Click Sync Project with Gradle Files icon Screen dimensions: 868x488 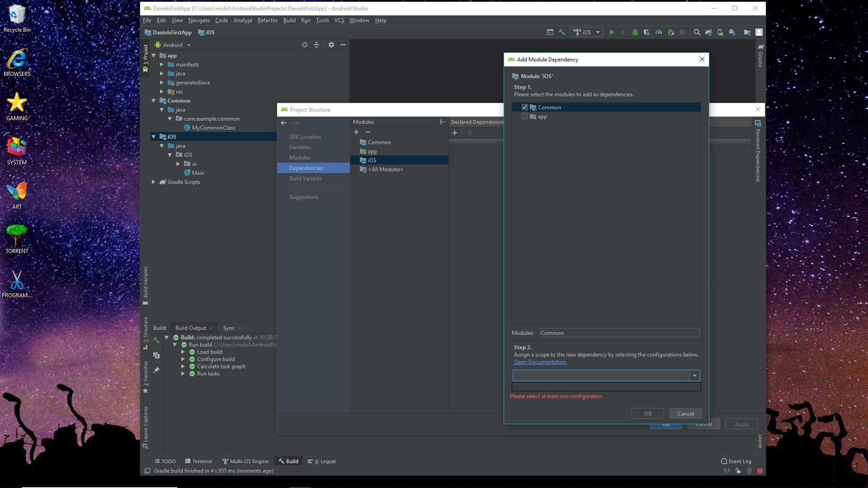[708, 32]
